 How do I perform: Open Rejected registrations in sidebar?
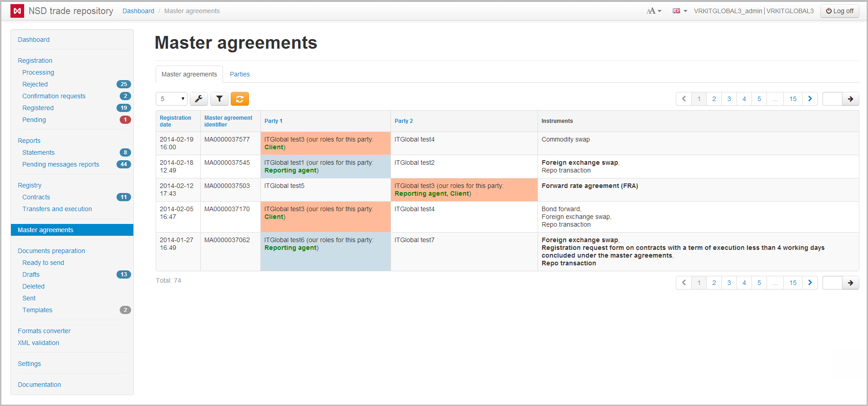[x=35, y=84]
